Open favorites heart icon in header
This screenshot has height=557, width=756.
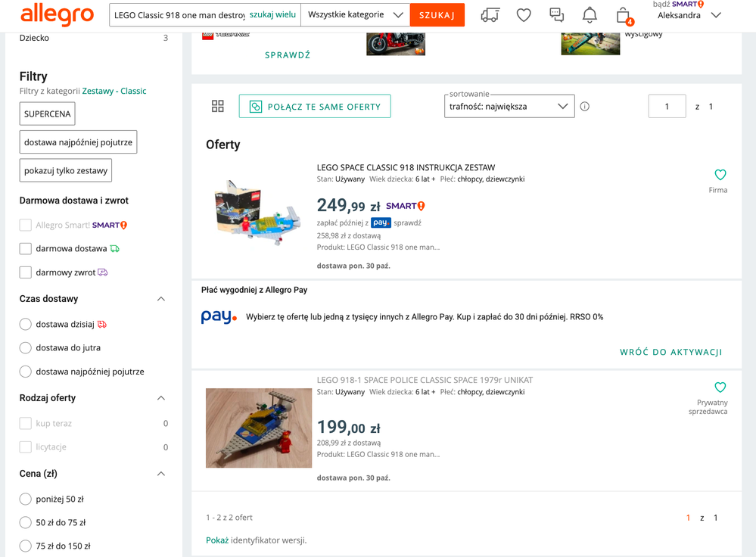[524, 15]
